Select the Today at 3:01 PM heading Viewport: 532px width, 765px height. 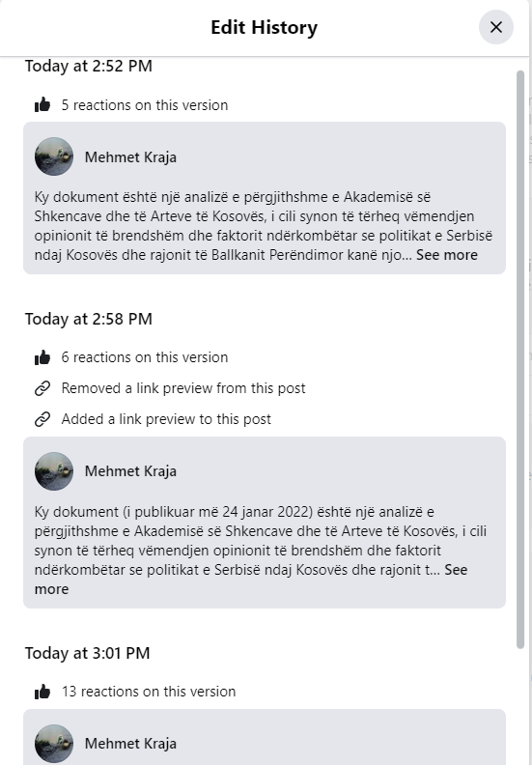(87, 653)
